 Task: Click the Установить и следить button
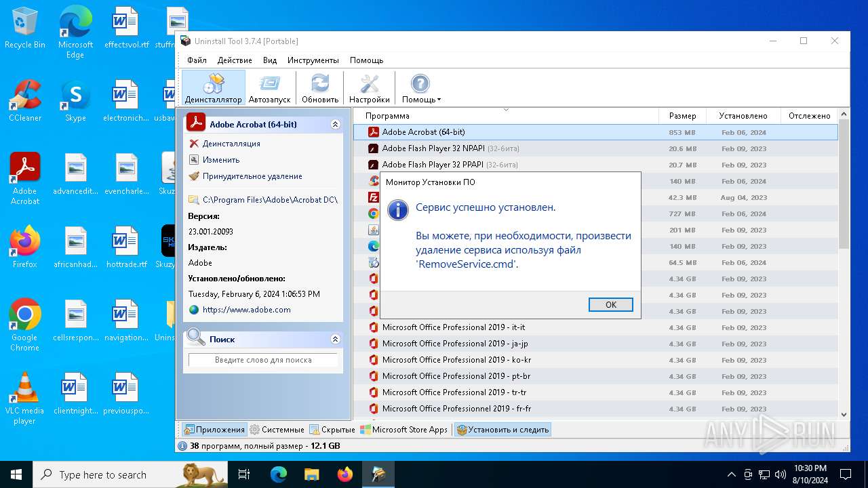click(x=502, y=430)
